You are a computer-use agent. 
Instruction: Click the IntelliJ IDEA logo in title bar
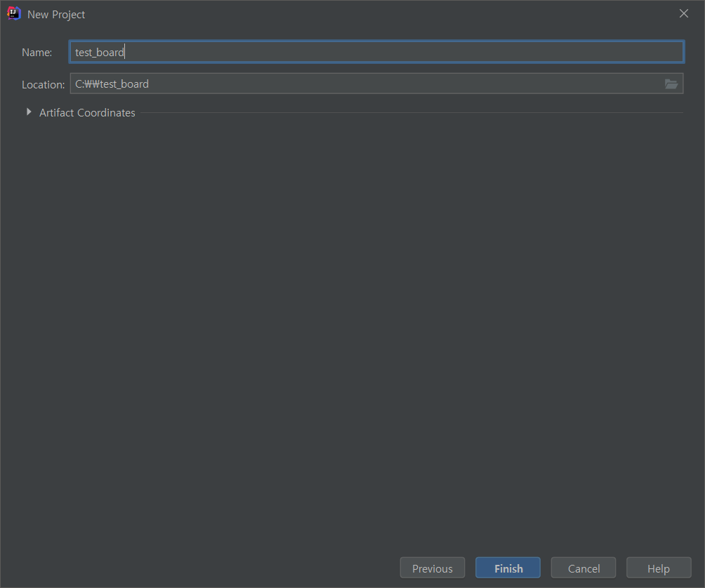[14, 13]
